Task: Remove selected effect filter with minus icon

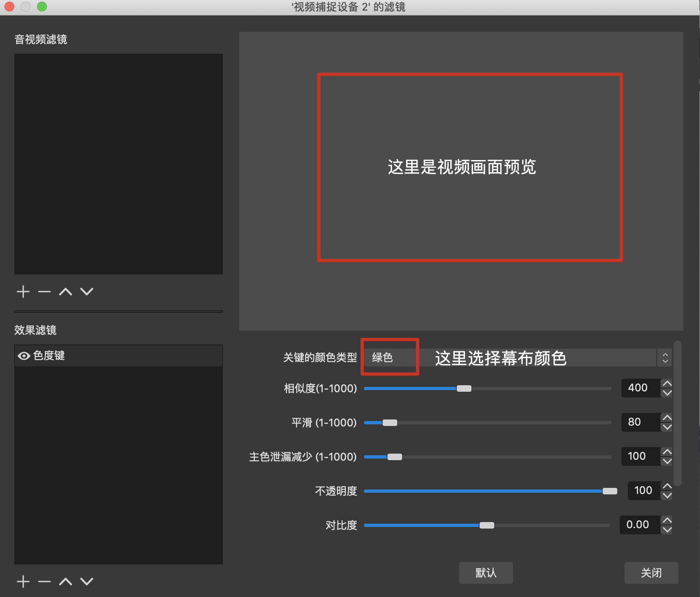Action: (x=44, y=582)
